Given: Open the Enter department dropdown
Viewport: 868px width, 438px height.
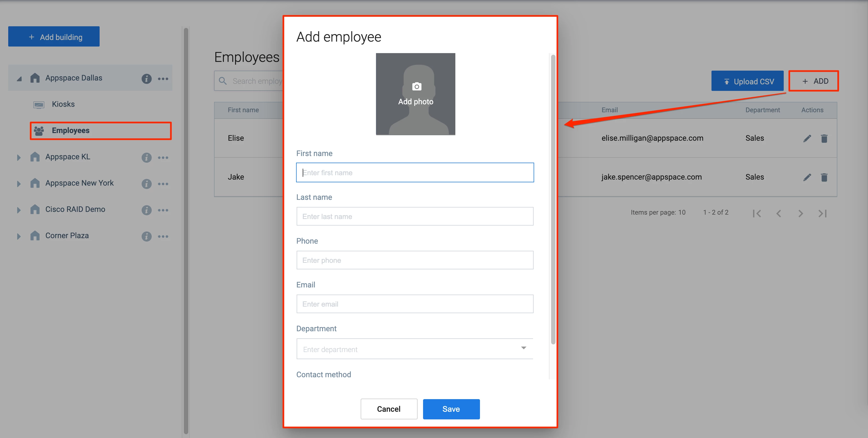Looking at the screenshot, I should [x=415, y=349].
